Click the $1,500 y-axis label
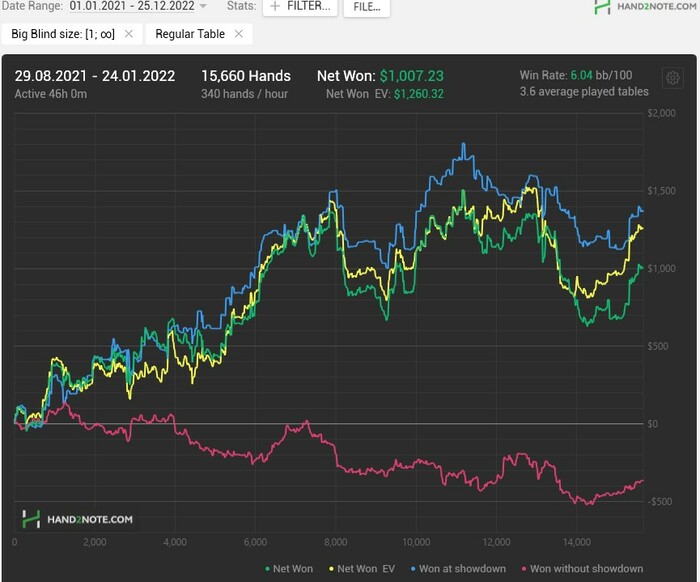The width and height of the screenshot is (700, 582). pos(662,191)
